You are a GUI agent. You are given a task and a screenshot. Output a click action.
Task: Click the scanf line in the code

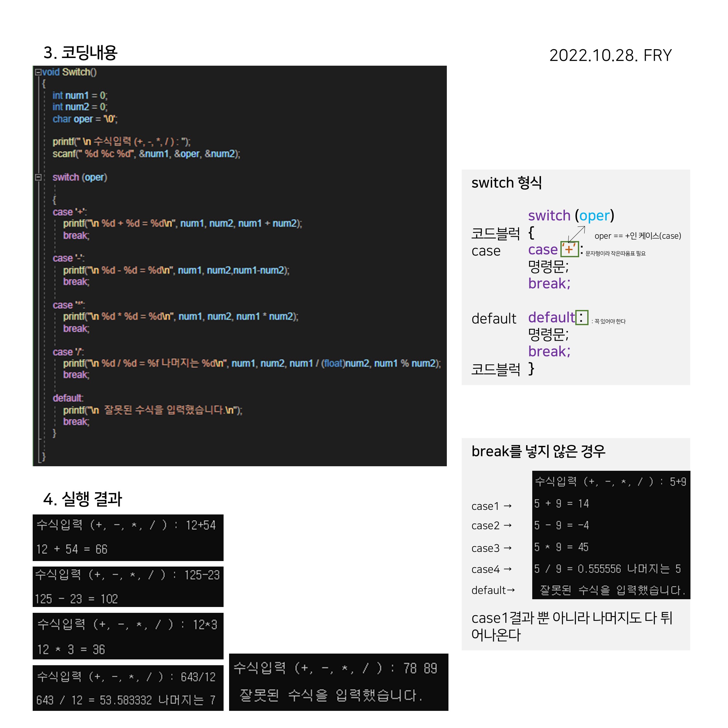(x=147, y=154)
